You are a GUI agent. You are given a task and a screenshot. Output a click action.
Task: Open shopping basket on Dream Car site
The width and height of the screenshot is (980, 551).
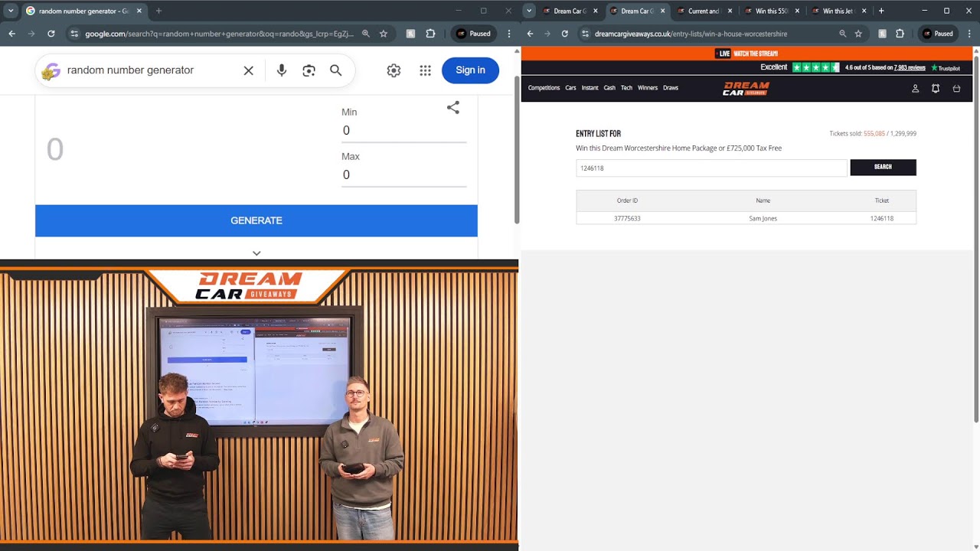(x=956, y=89)
